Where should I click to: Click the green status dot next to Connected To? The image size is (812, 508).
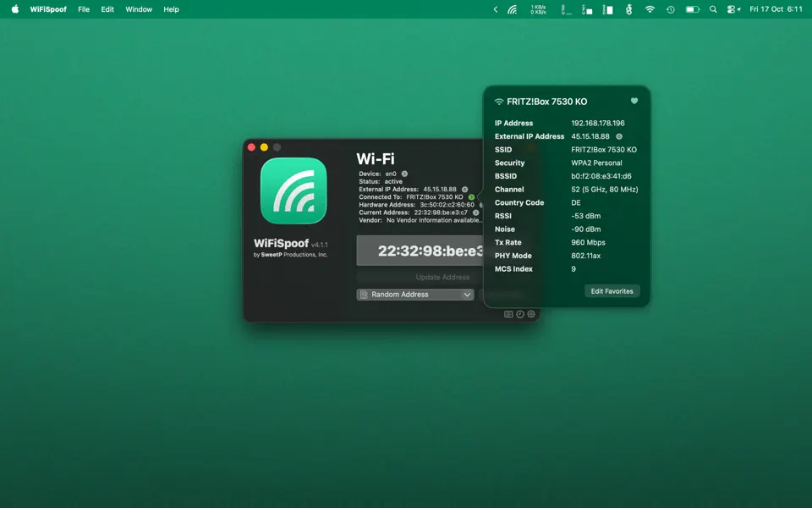click(x=471, y=196)
